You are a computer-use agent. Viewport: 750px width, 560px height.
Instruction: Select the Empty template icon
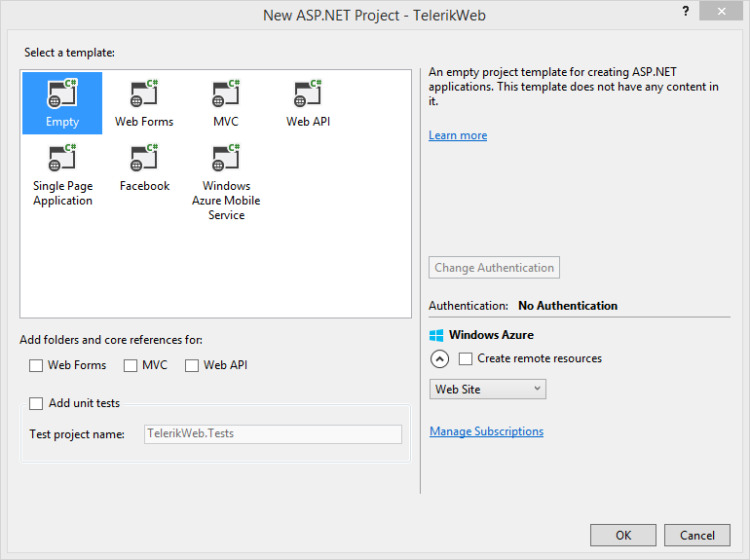coord(62,93)
